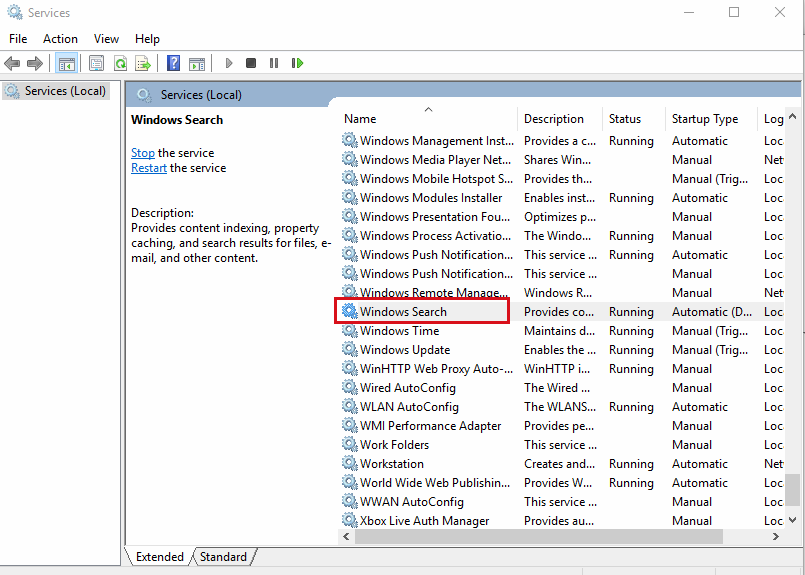Open the blue Help toolbar icon
The width and height of the screenshot is (805, 575).
click(173, 63)
